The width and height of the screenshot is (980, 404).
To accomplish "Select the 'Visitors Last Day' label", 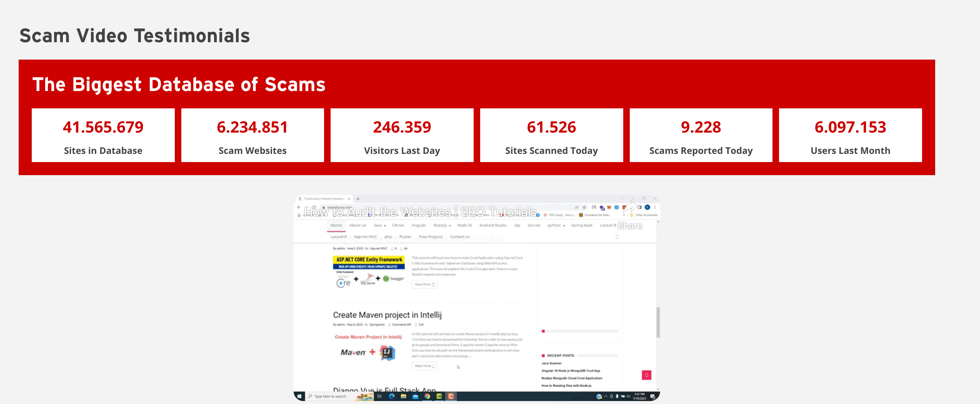I will pos(402,151).
